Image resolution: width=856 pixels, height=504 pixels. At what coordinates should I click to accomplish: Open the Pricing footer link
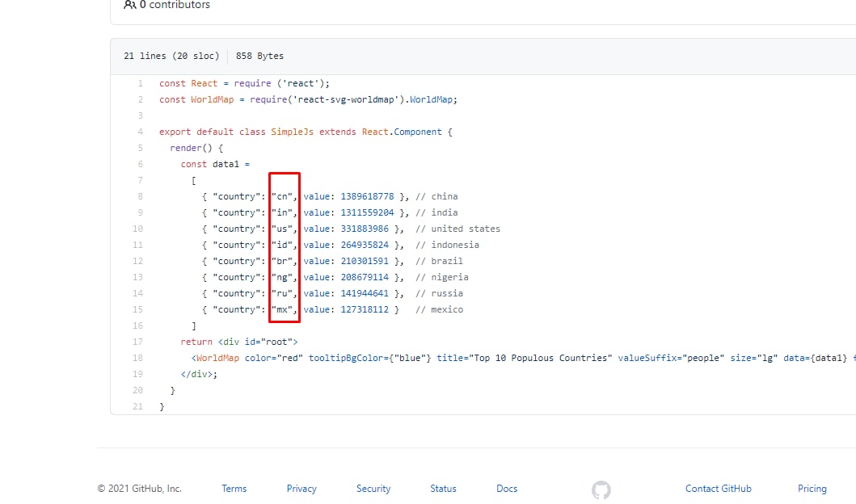pos(812,489)
